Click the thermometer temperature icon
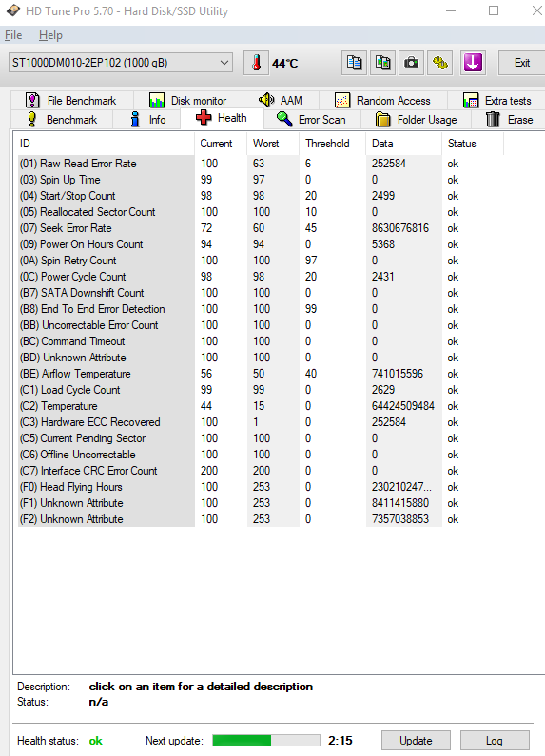Viewport: 545px width, 756px height. pyautogui.click(x=256, y=63)
